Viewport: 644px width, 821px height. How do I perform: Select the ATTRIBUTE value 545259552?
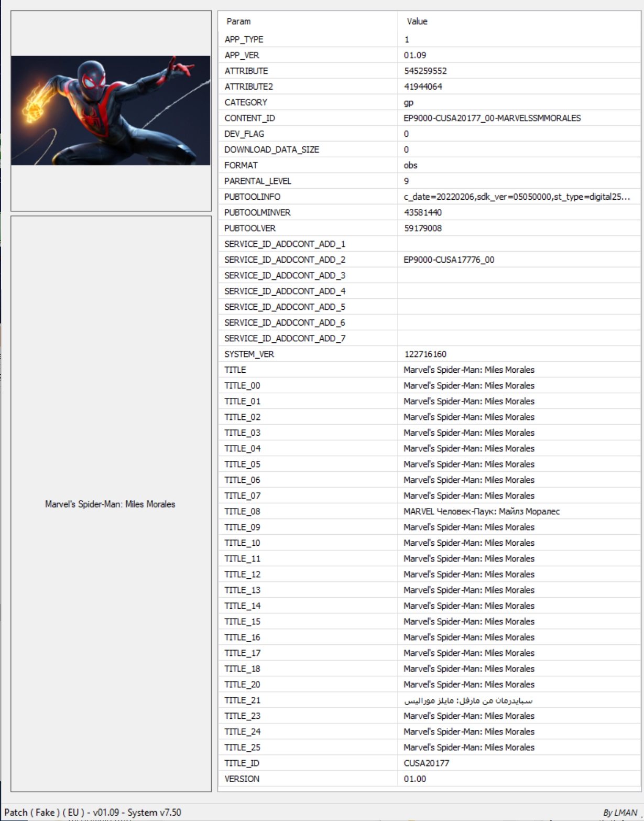pos(425,71)
